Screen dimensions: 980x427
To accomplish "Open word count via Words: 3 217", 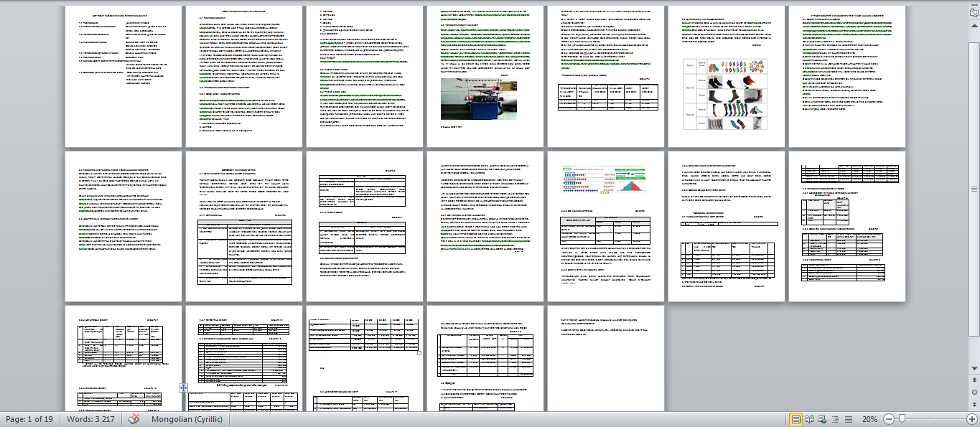I will coord(90,419).
